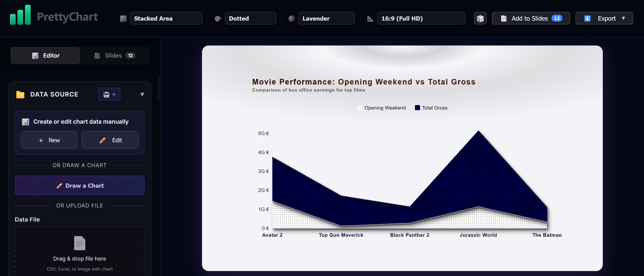Click the Draw a Chart button
This screenshot has width=644, height=276.
[79, 185]
